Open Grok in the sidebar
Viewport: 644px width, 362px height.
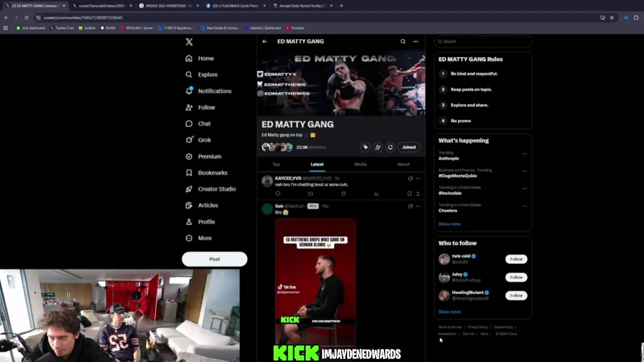pyautogui.click(x=198, y=140)
